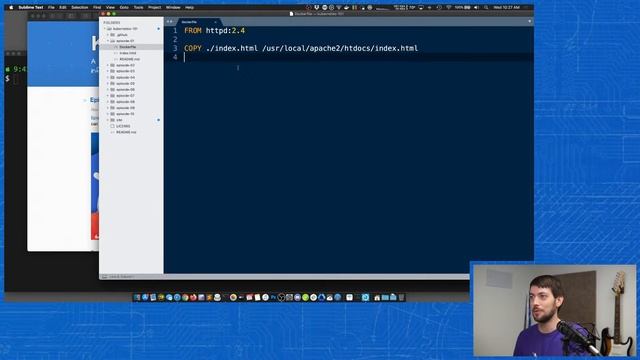Click the COPY keyword on line 3
This screenshot has height=360, width=640.
click(193, 48)
